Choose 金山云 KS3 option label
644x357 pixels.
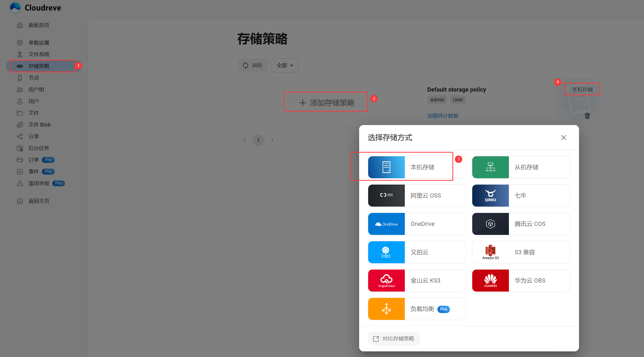click(x=425, y=281)
